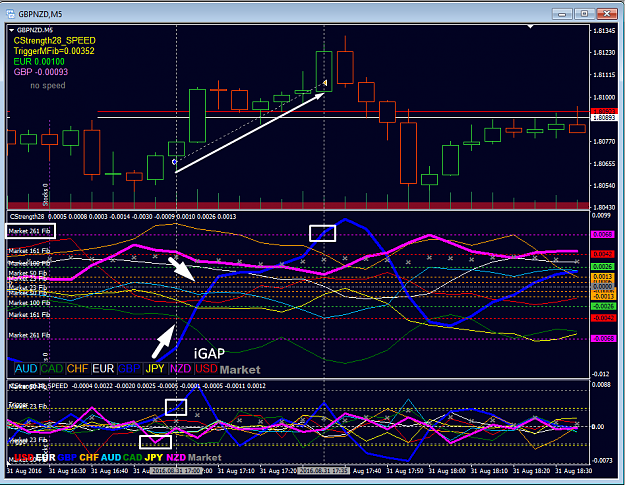Click the gray 'no speed' status text
625x485 pixels.
(48, 85)
